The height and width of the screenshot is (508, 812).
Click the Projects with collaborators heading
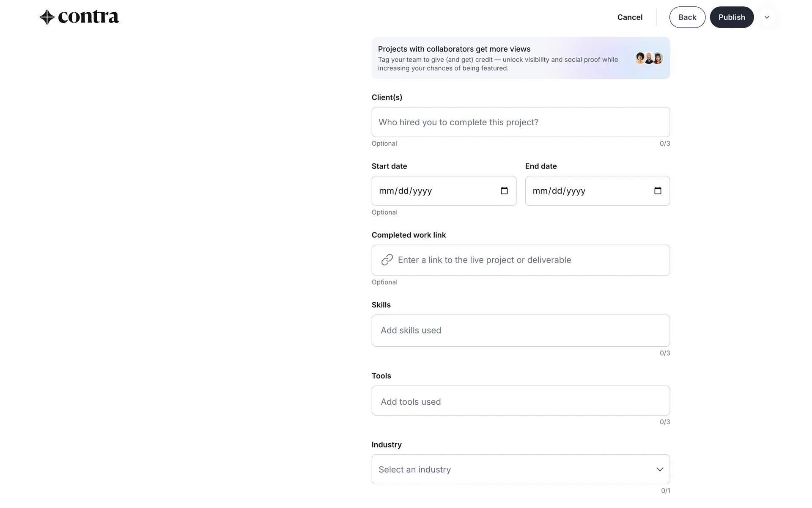pos(454,49)
